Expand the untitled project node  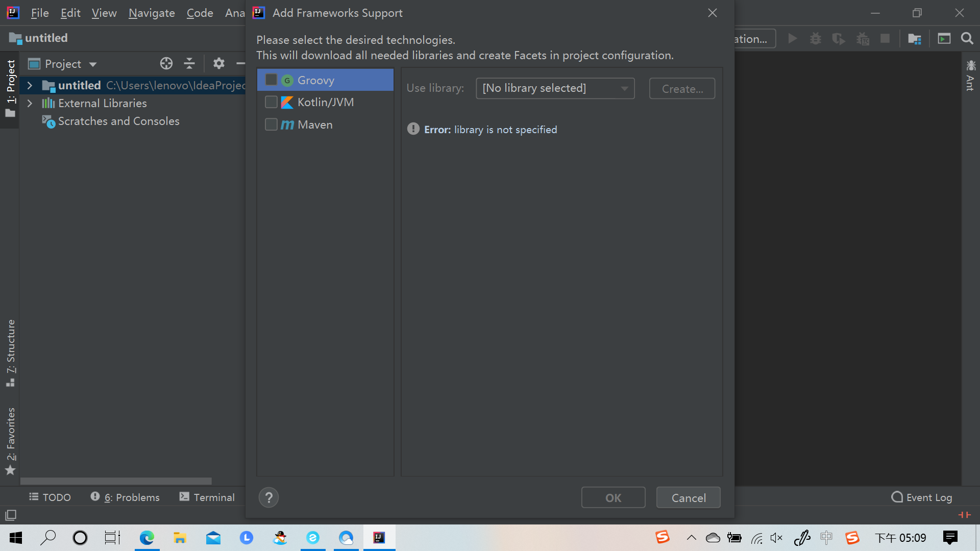pos(30,85)
